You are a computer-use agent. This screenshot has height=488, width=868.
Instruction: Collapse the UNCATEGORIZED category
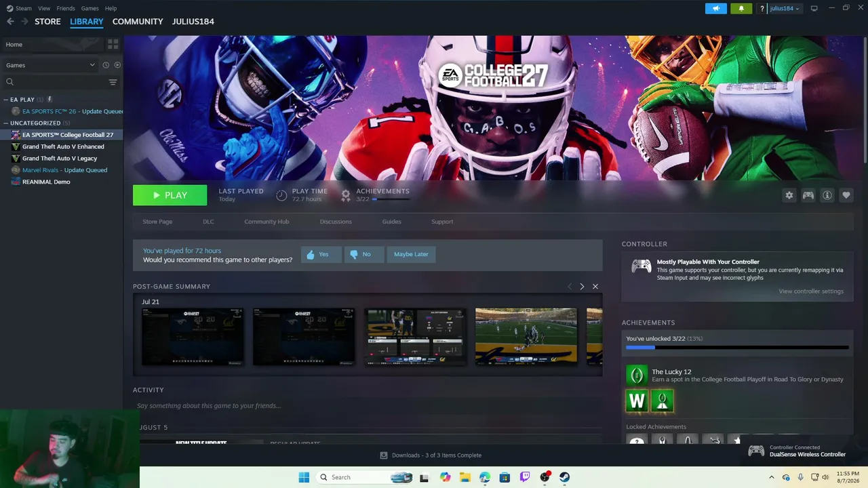(x=5, y=123)
